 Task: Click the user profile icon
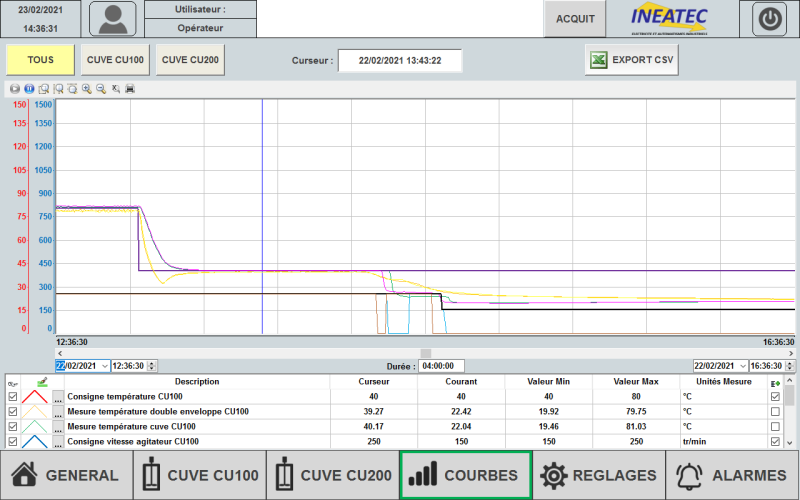112,18
